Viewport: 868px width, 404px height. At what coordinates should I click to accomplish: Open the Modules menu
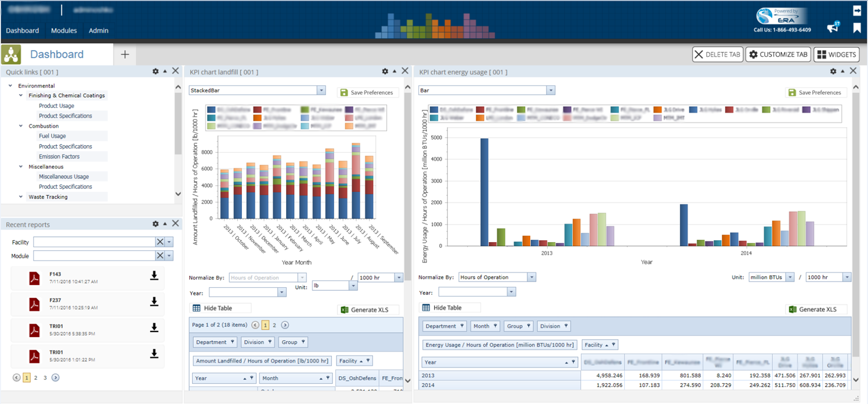click(64, 31)
